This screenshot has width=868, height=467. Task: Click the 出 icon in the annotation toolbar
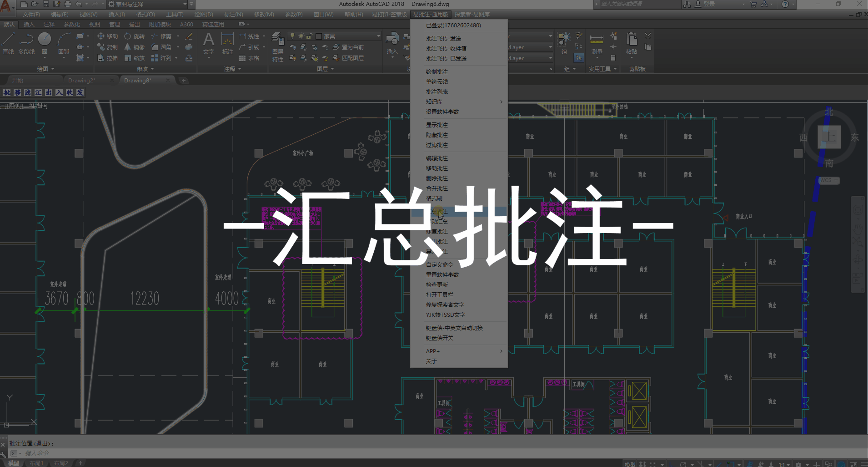pyautogui.click(x=49, y=92)
